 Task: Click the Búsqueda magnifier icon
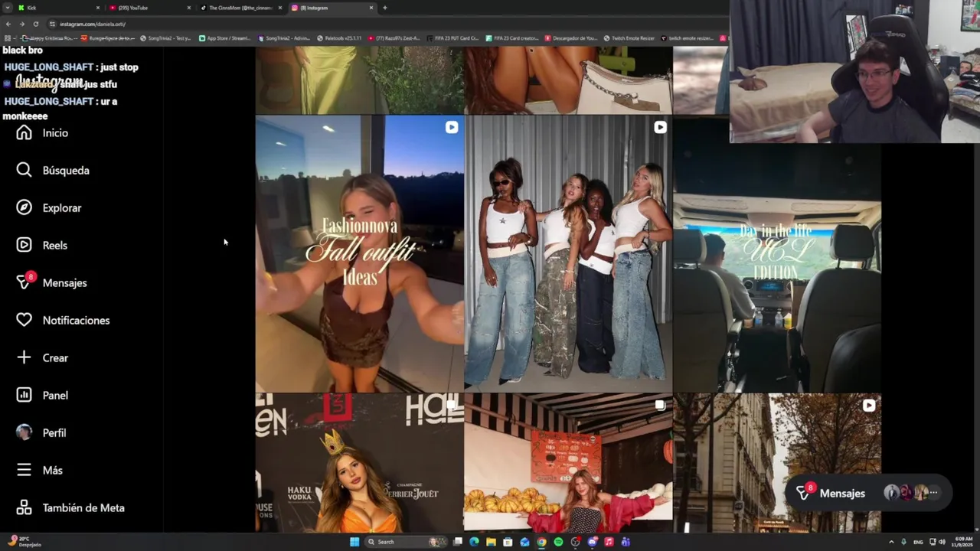point(24,171)
